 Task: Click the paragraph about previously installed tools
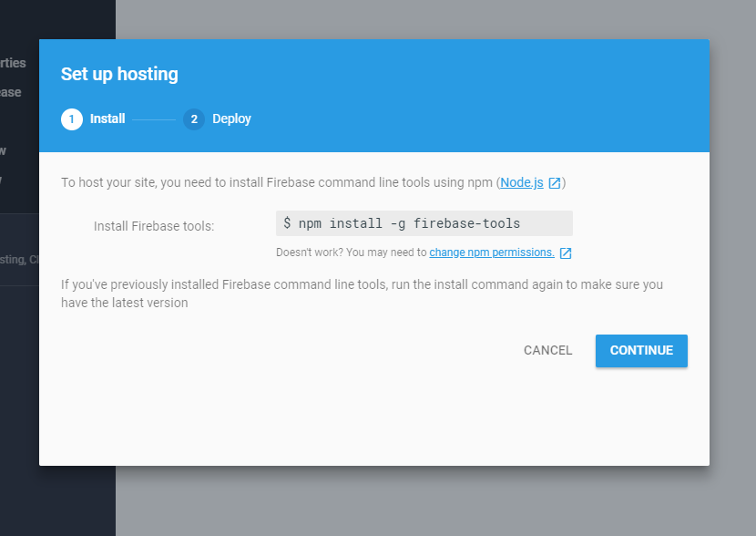(x=362, y=294)
